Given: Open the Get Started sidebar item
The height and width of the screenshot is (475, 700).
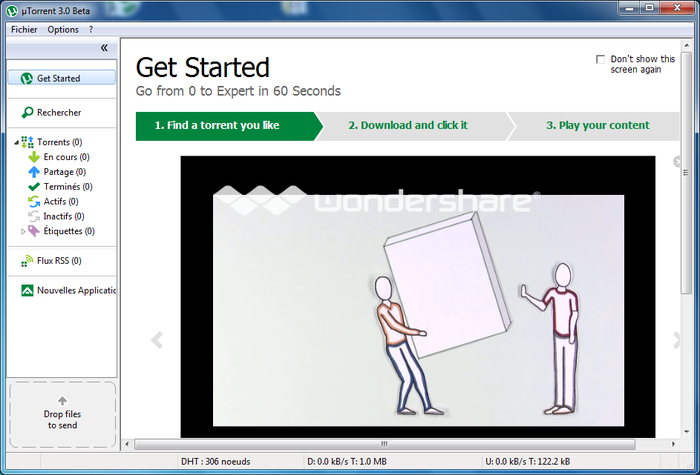Looking at the screenshot, I should pos(62,78).
